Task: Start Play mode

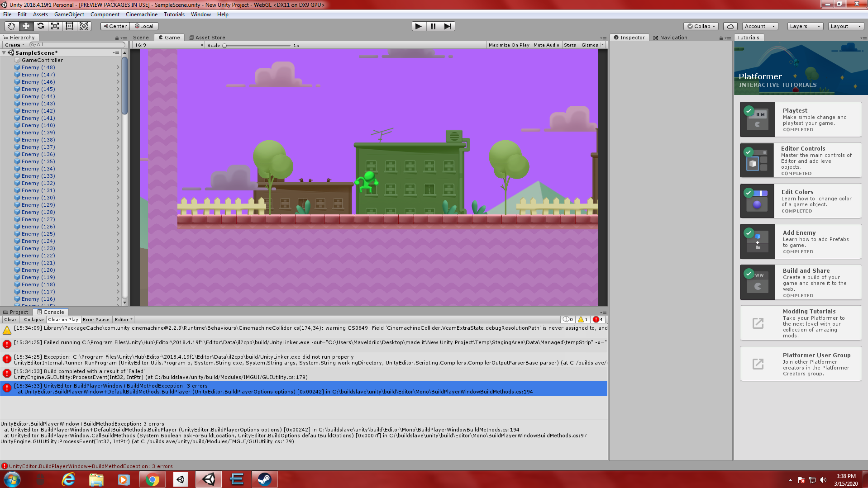Action: [x=419, y=26]
